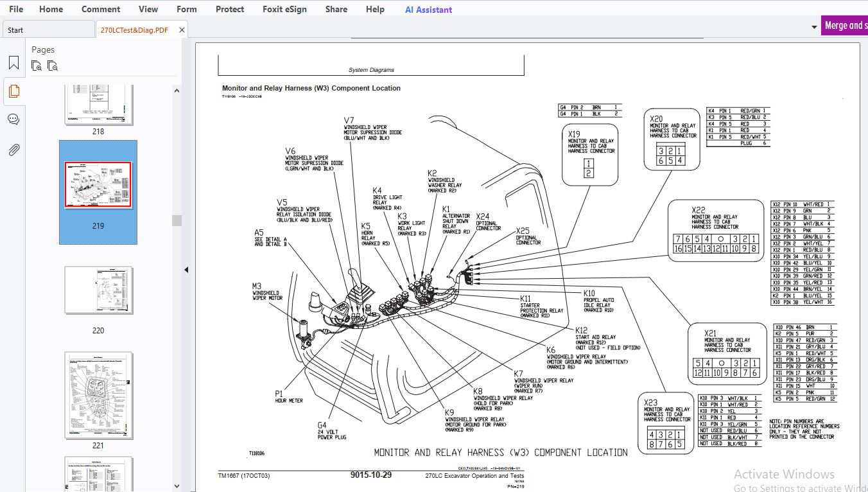Click the Pages panel scroll-up arrow

[x=177, y=92]
